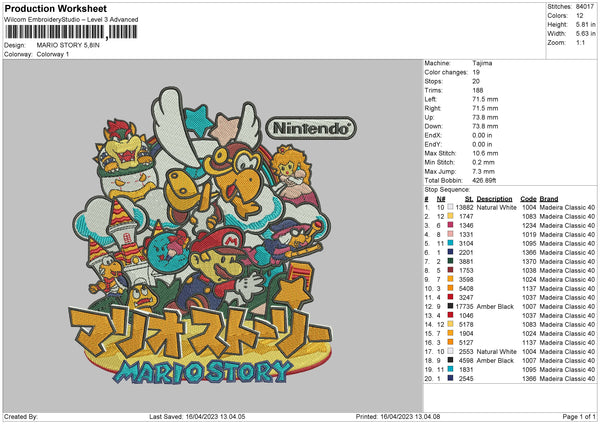Click the St. column header

(469, 199)
